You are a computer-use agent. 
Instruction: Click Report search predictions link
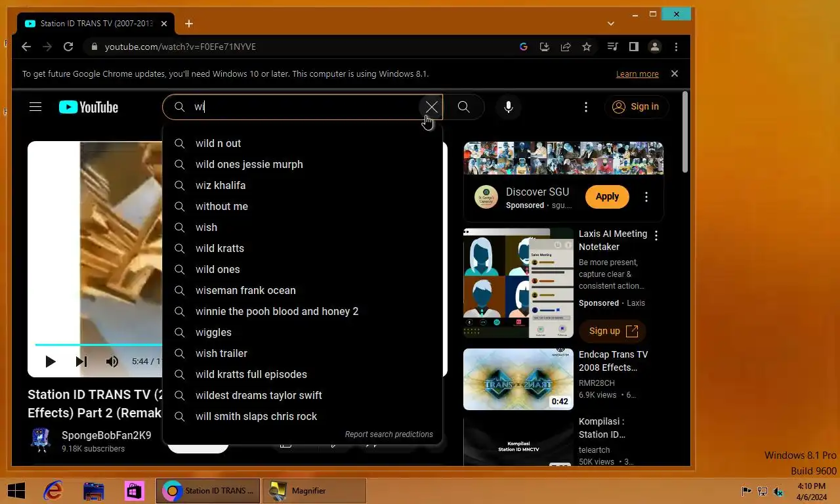(388, 434)
